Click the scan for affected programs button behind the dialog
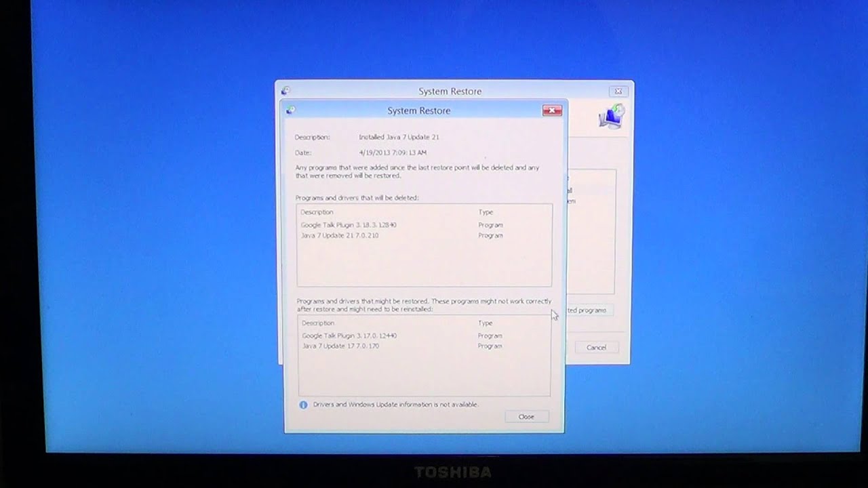This screenshot has width=868, height=488. tap(589, 310)
